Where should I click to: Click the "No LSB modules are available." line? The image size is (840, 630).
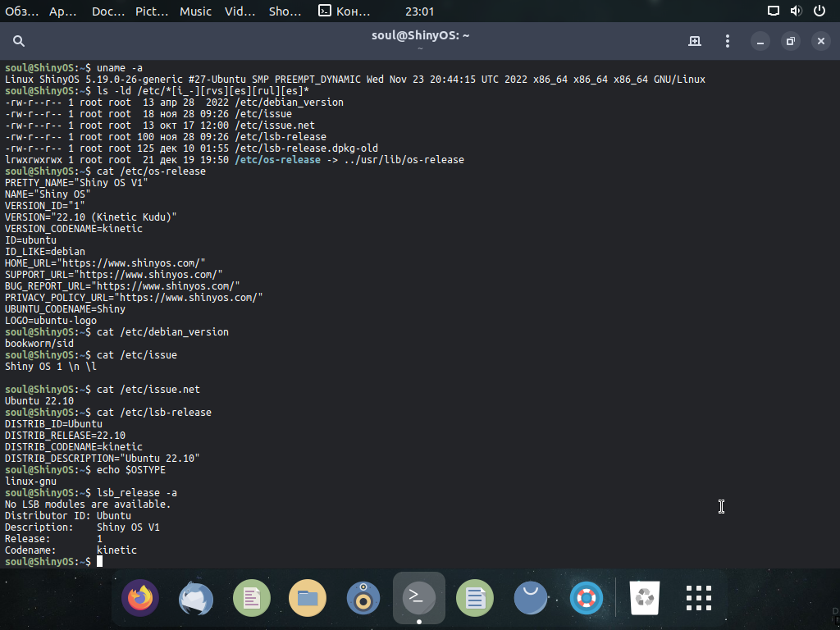point(88,504)
